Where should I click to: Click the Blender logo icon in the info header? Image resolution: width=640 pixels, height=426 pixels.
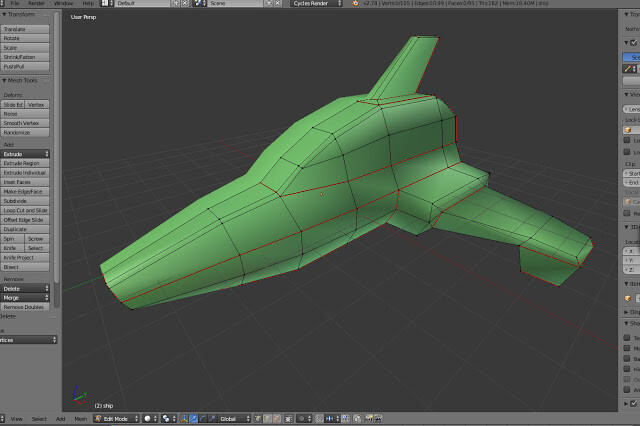[x=355, y=3]
